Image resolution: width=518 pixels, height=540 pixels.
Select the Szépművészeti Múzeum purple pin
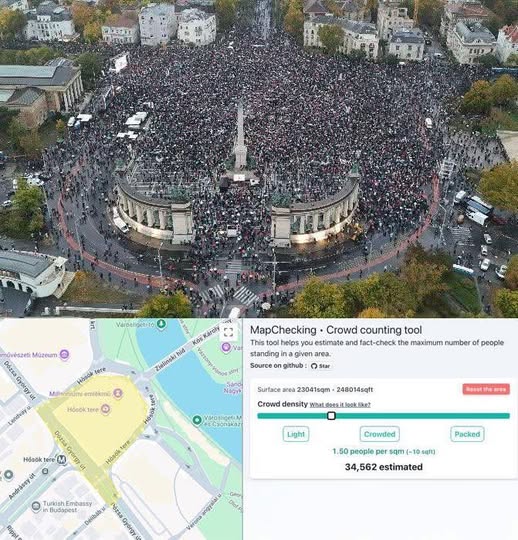point(64,354)
